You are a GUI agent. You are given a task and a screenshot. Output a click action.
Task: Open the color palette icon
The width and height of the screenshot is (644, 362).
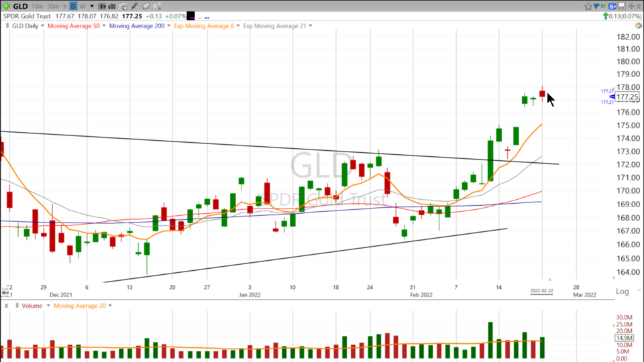[x=638, y=25]
